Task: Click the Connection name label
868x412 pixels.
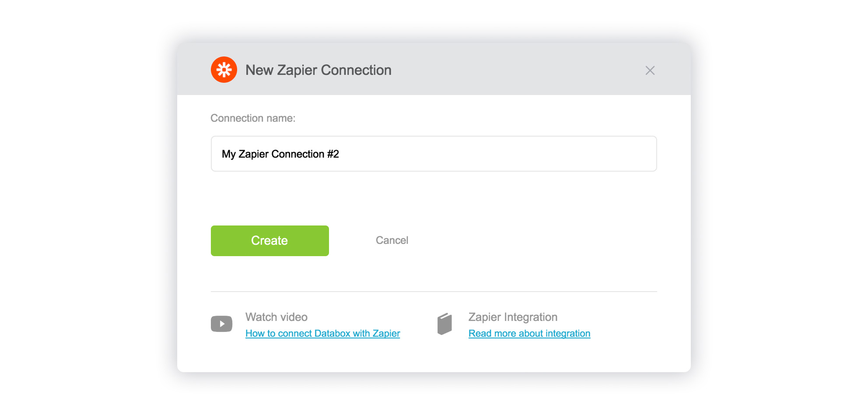Action: point(253,118)
